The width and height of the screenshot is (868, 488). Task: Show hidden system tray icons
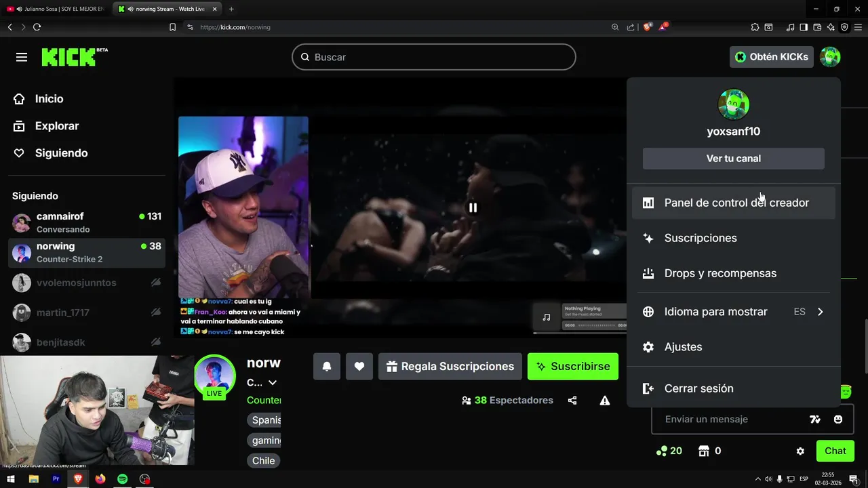758,479
